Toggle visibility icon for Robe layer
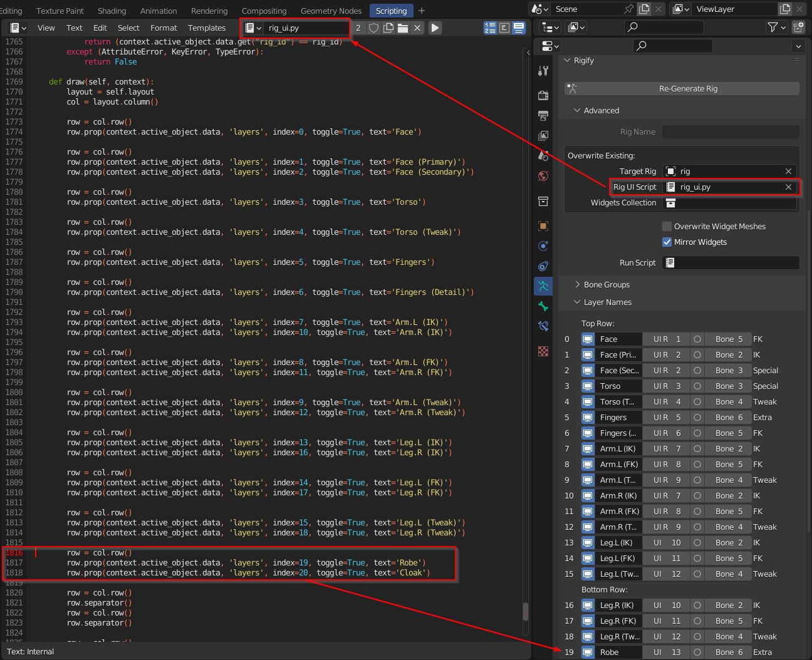Image resolution: width=812 pixels, height=660 pixels. click(587, 652)
